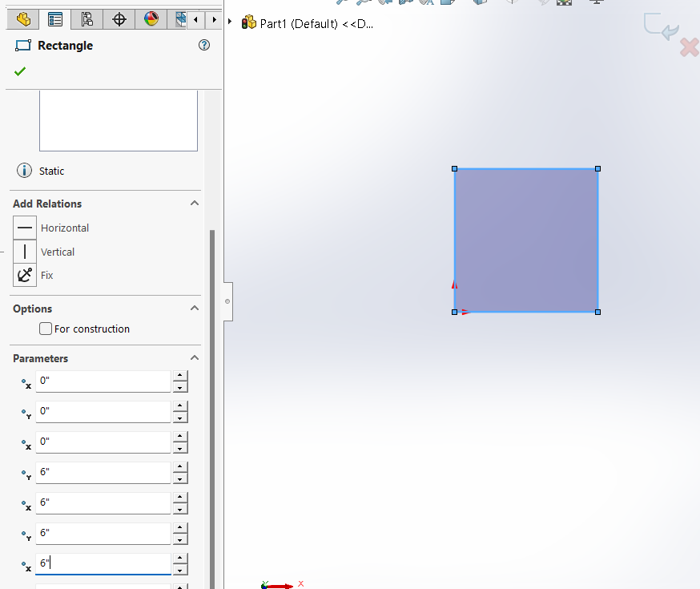
Task: Click the view triad axis indicator
Action: [x=282, y=584]
